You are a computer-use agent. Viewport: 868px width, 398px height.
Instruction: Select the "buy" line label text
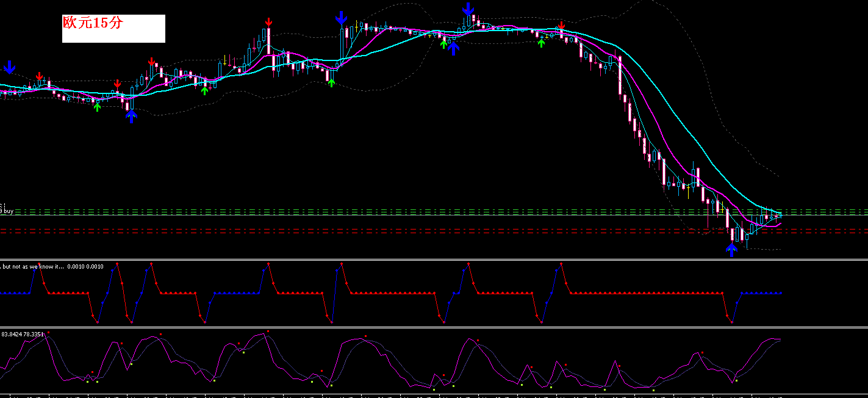(9, 211)
